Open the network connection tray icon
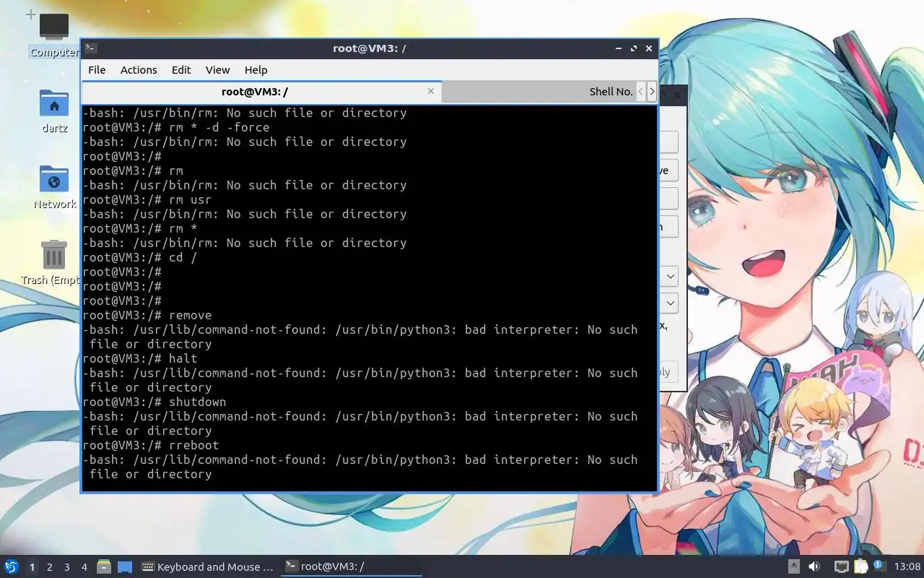The width and height of the screenshot is (924, 578). coord(841,566)
